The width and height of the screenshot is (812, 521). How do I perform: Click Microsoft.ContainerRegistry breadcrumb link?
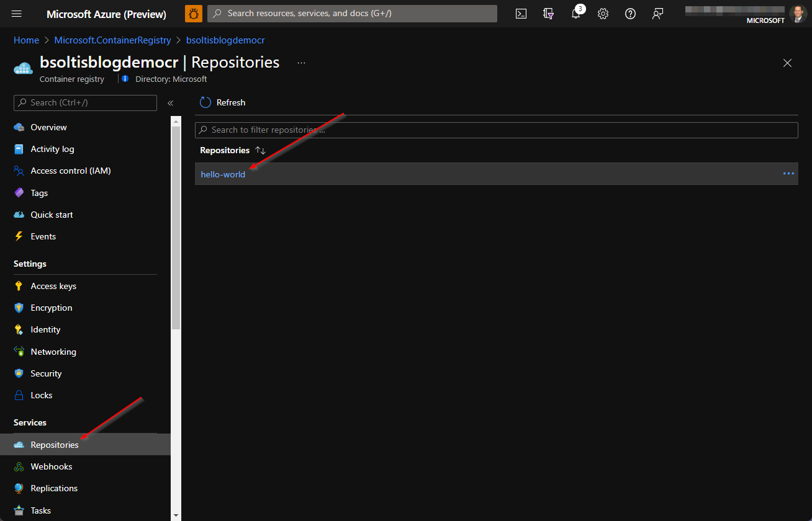point(112,40)
